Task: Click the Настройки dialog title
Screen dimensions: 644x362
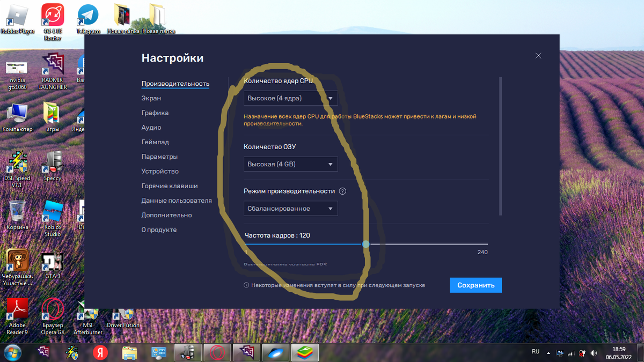Action: point(172,58)
